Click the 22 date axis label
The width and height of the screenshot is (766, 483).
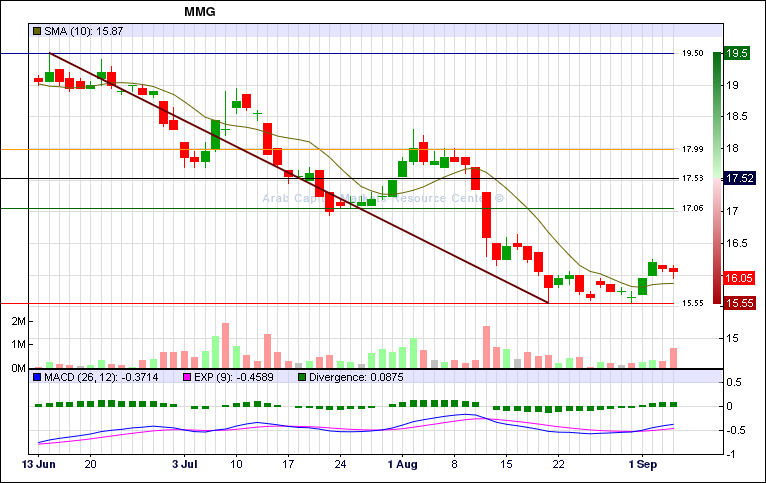[558, 464]
